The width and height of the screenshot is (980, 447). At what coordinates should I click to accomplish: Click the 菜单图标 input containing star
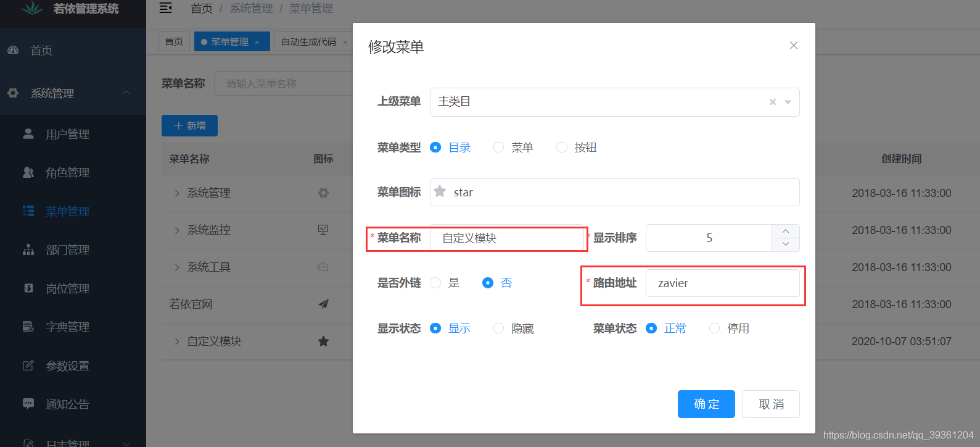615,192
